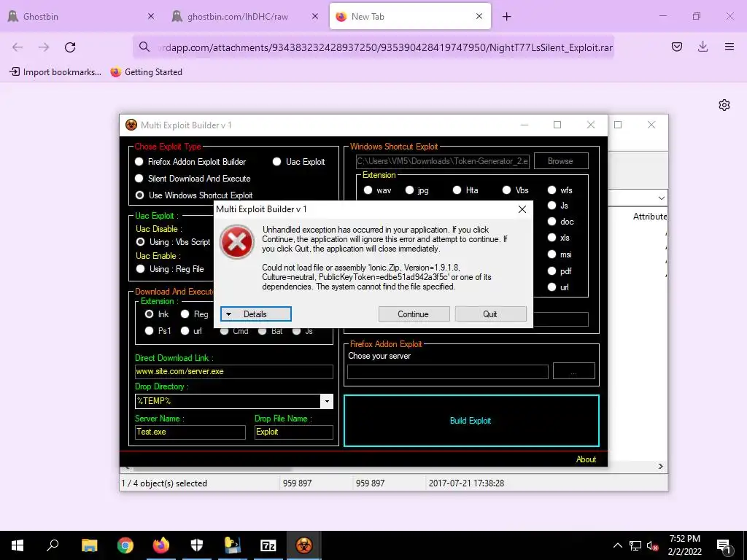Screen dimensions: 747x560
Task: Click right arrow of 7-Zip horizontal scrollbar
Action: (x=660, y=466)
